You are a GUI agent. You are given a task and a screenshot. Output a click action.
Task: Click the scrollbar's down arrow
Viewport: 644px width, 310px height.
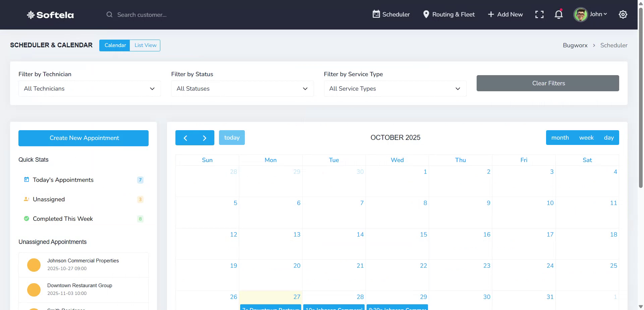point(640,307)
